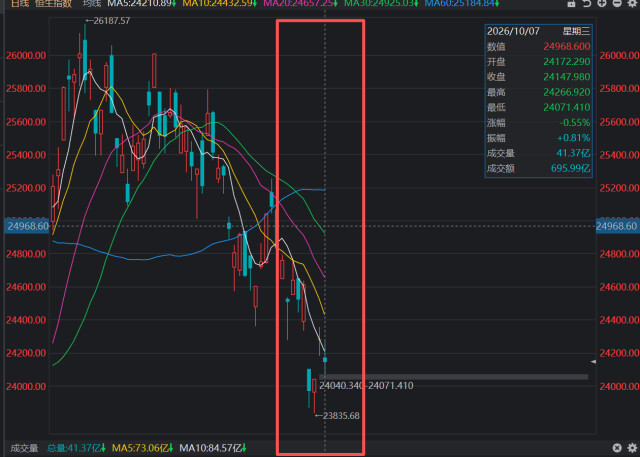Click the small current-price triangle marker on right axis
The width and height of the screenshot is (640, 457).
[593, 362]
